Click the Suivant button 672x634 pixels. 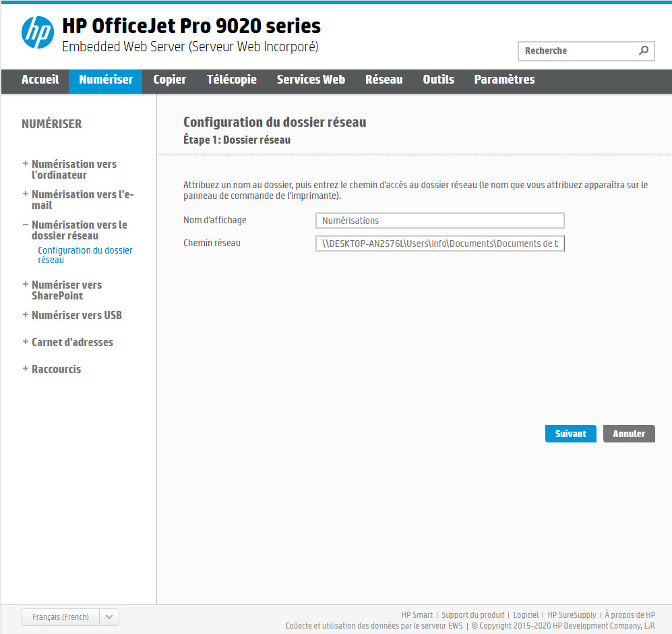570,434
